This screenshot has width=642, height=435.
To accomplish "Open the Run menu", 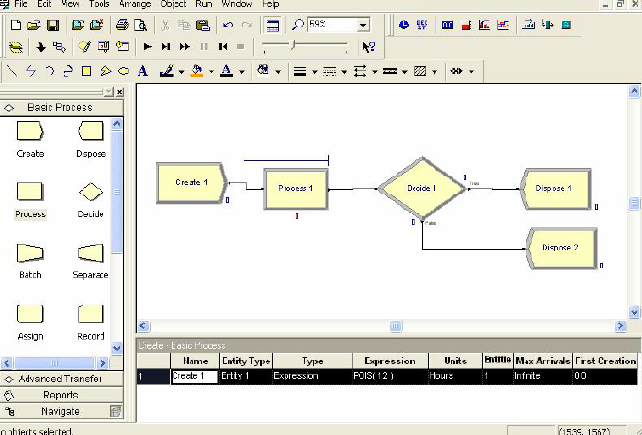I will pyautogui.click(x=203, y=4).
